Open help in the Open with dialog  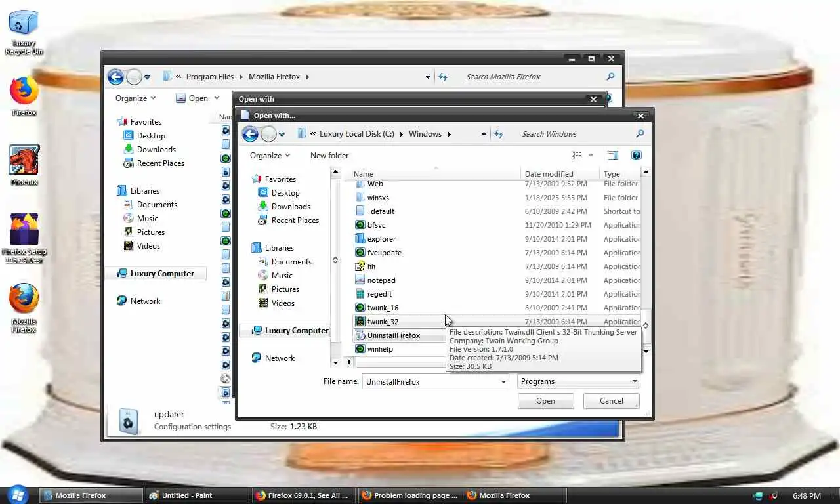(636, 156)
